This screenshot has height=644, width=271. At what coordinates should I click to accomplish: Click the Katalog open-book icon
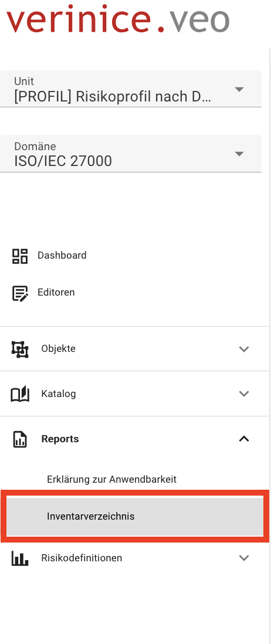[x=20, y=394]
